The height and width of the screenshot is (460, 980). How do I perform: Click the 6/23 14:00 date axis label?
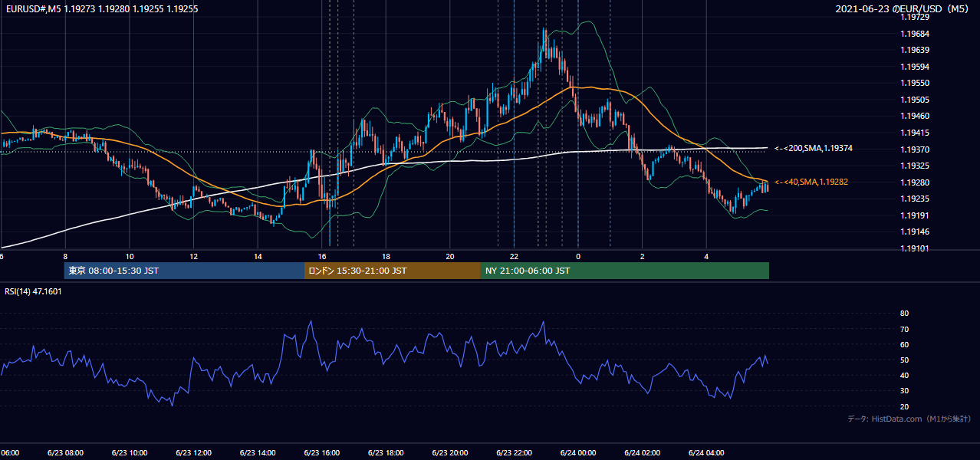(x=258, y=452)
